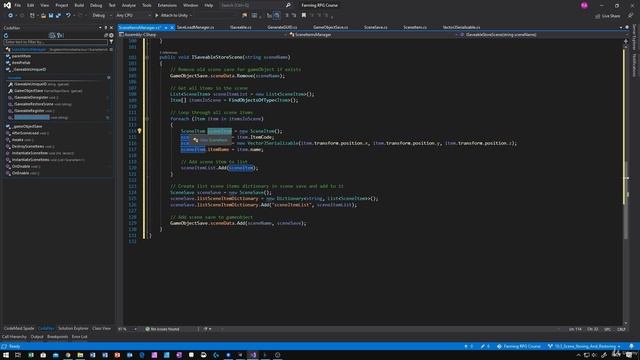Open the Help menu

(209, 5)
